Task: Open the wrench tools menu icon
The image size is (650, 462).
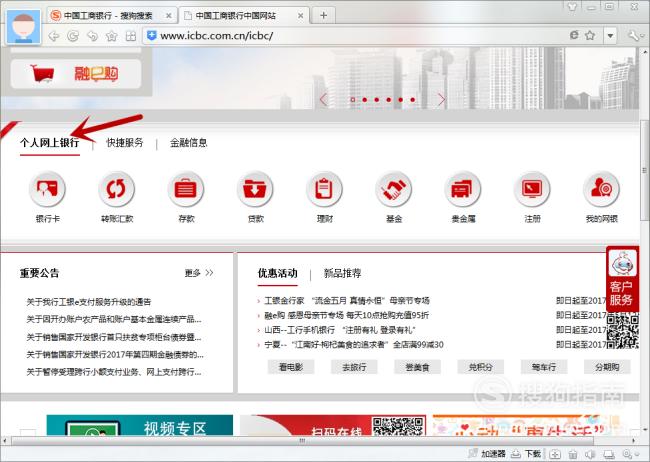Action: 634,36
